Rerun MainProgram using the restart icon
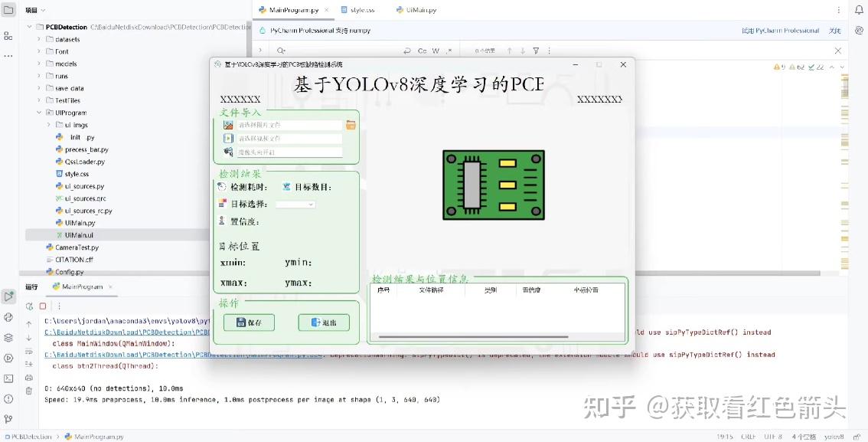Viewport: 868px width, 442px height. [29, 306]
